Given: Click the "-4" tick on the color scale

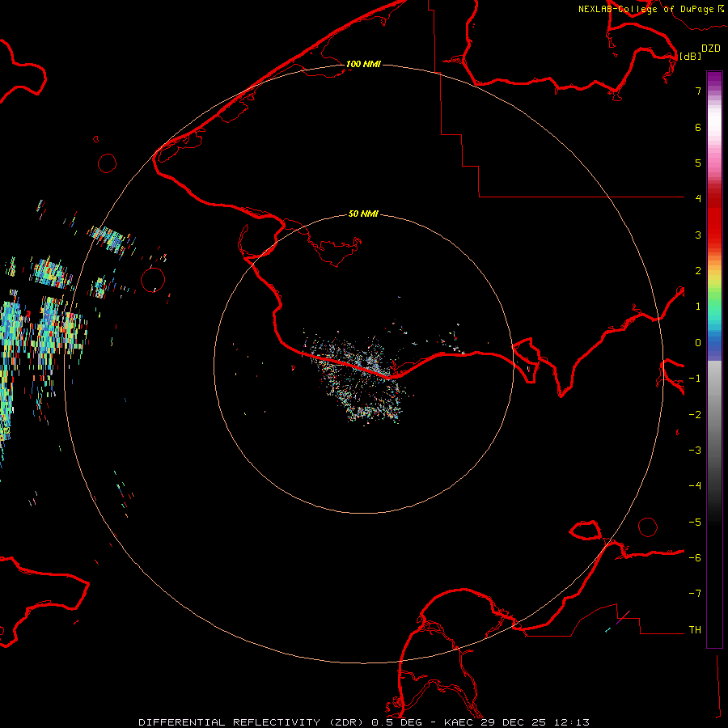Looking at the screenshot, I should tap(695, 485).
